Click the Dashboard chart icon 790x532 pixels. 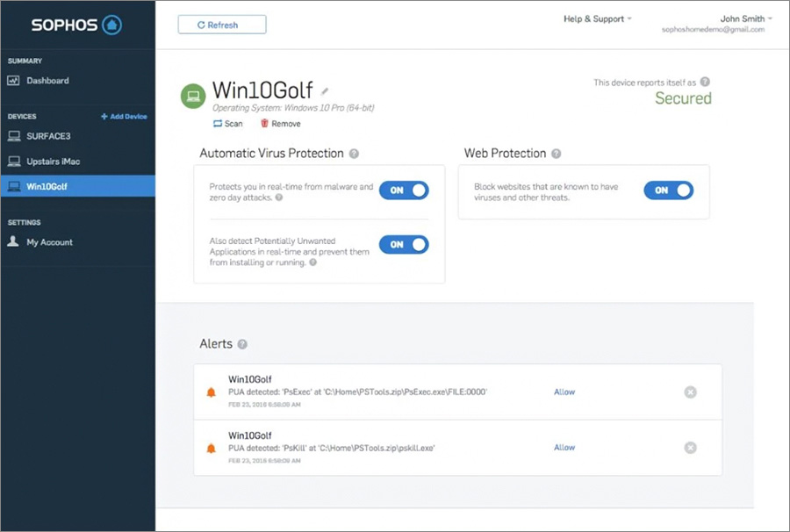tap(13, 81)
